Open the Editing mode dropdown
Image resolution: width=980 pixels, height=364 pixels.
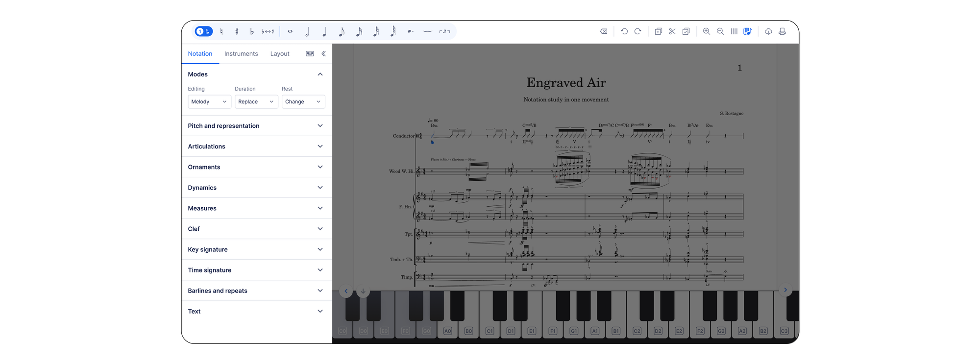click(x=209, y=102)
